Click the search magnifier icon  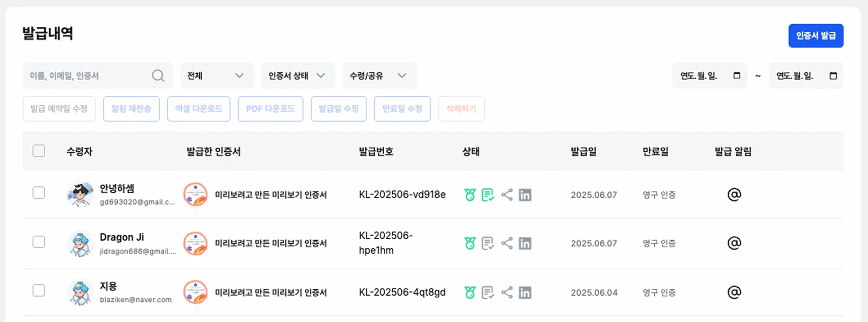tap(158, 76)
